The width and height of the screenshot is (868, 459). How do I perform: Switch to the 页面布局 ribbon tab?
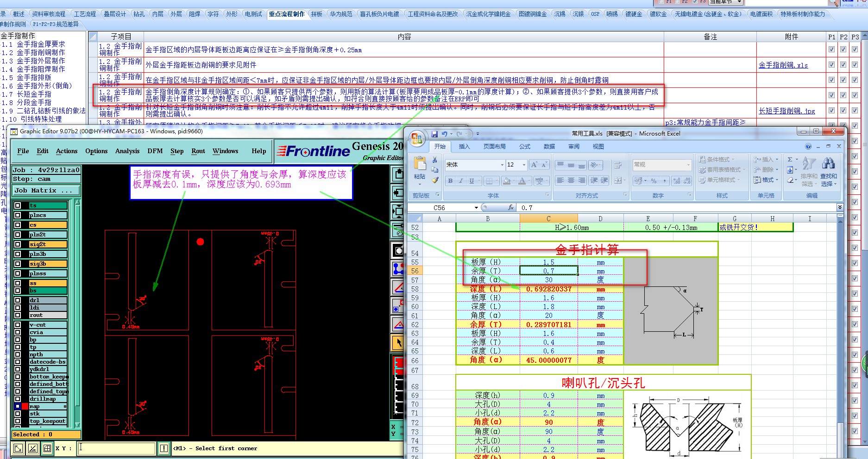[x=494, y=147]
